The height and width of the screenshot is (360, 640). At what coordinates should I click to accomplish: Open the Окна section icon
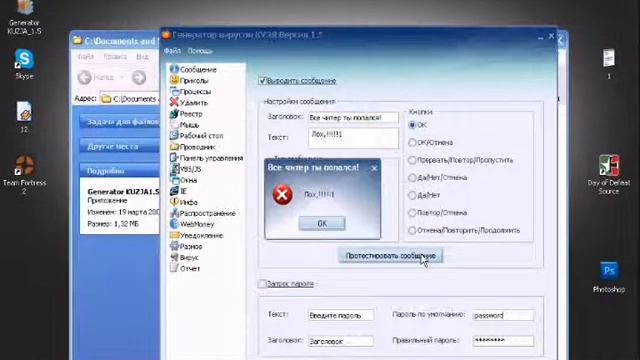click(174, 180)
